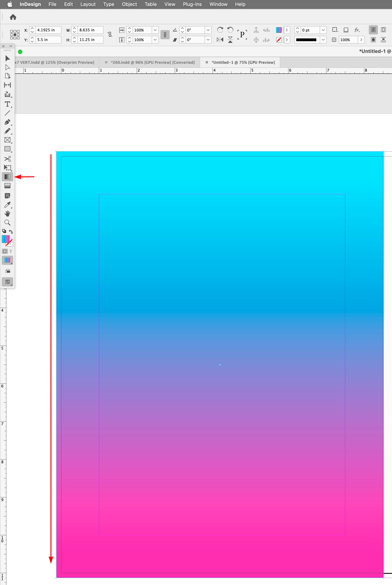Switch to the x7 VERT.indd tab
Image resolution: width=392 pixels, height=585 pixels.
pos(55,62)
